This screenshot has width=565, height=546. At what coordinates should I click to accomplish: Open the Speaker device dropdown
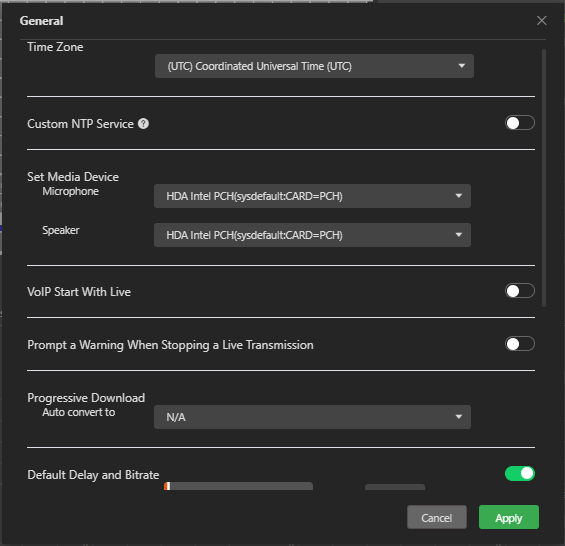click(312, 235)
